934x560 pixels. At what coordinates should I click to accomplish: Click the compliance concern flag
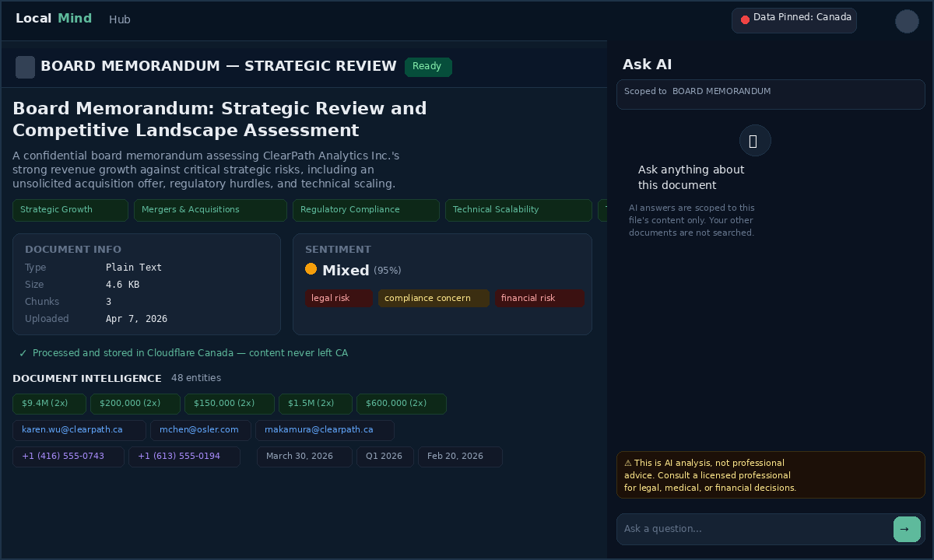434,299
